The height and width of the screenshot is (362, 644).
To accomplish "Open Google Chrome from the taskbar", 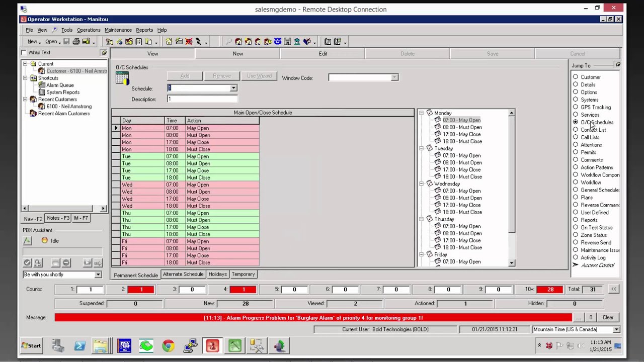I will coord(168,346).
